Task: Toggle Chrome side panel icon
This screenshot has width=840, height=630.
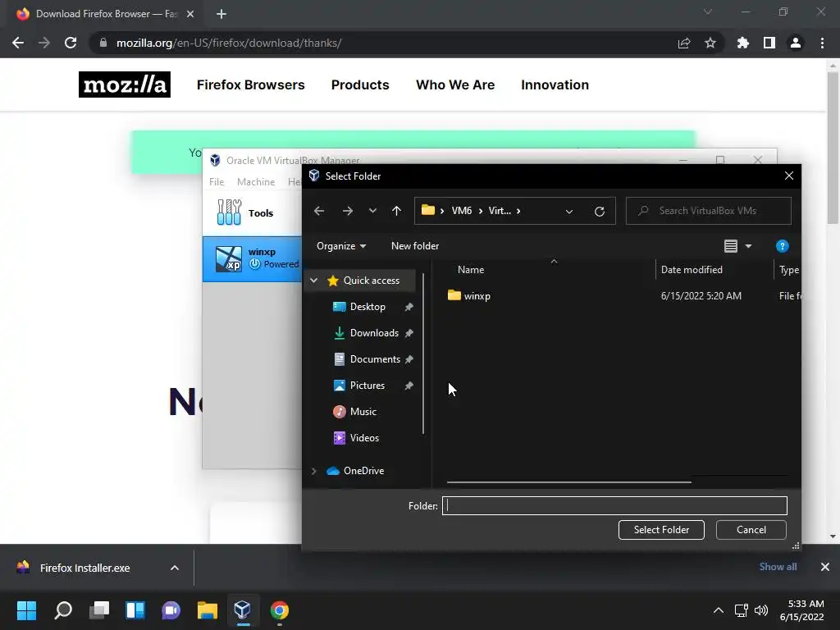Action: (x=769, y=43)
